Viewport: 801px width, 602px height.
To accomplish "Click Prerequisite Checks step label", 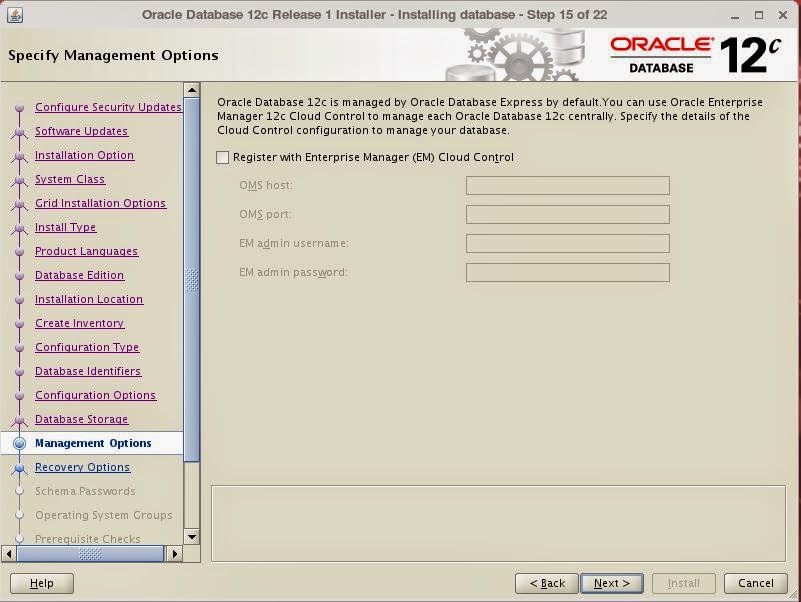I will (88, 539).
